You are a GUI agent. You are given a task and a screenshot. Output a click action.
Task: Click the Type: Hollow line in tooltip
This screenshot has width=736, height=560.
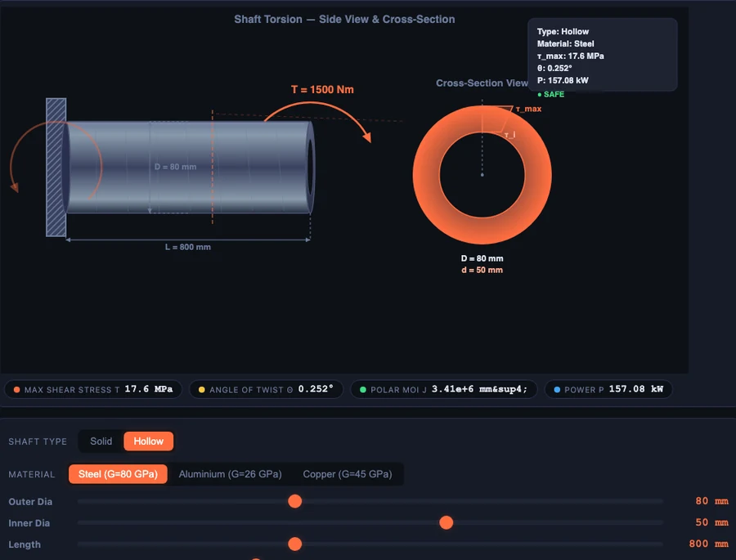pos(563,31)
